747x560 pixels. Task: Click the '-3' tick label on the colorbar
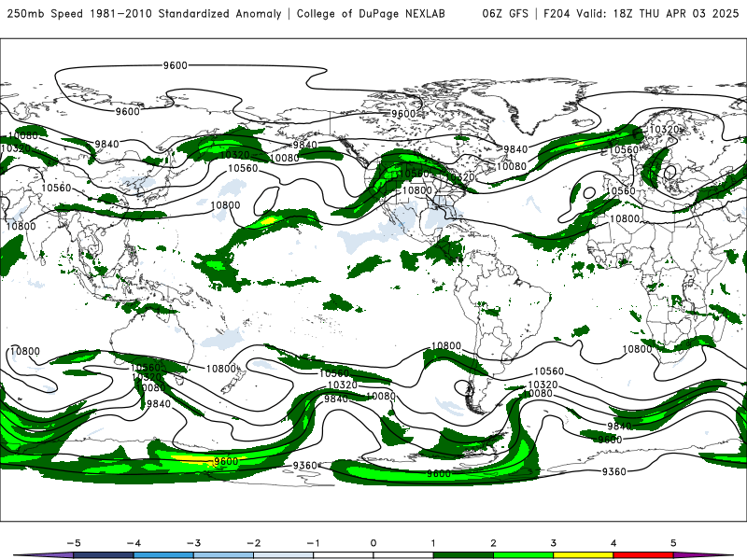tap(193, 543)
